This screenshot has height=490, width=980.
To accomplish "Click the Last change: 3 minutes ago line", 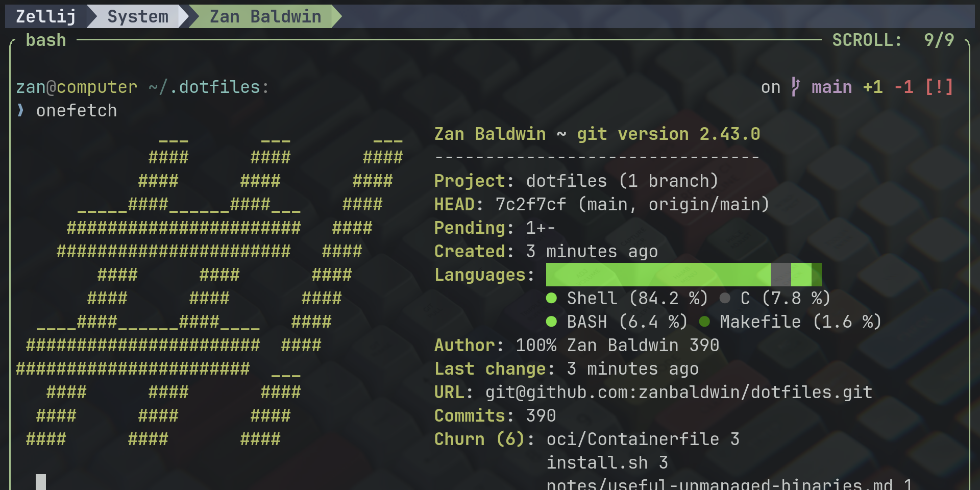I will click(x=567, y=369).
